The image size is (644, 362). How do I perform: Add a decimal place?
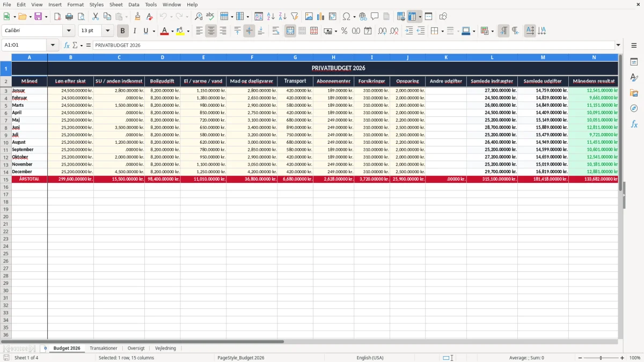point(382,31)
